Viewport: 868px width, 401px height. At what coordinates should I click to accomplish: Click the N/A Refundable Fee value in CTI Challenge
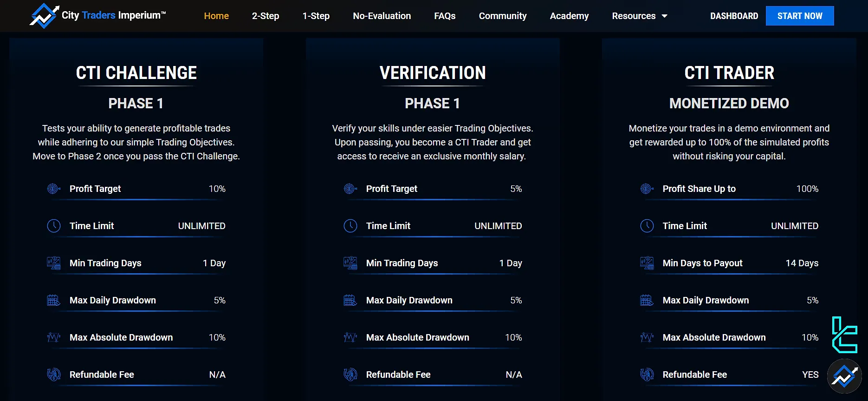[x=217, y=375]
